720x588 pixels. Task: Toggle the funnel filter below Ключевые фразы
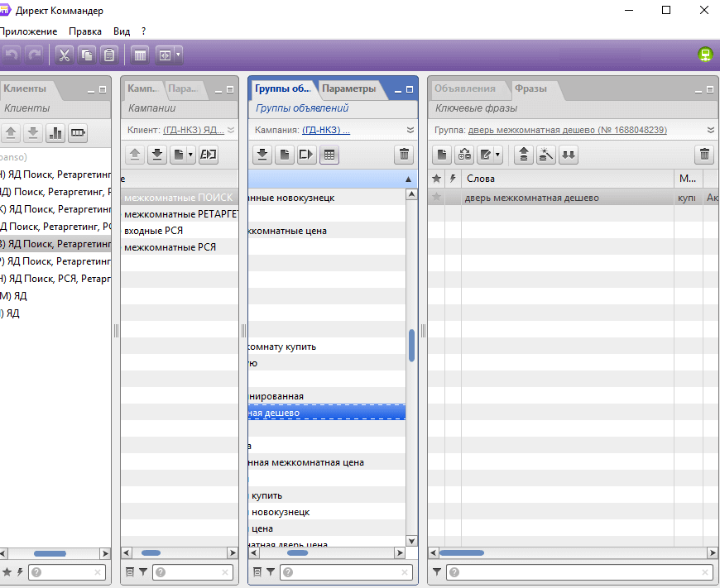pos(437,571)
